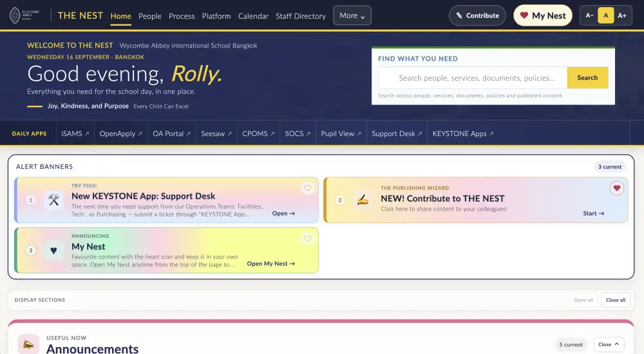Launch SOCS daily app

(298, 133)
